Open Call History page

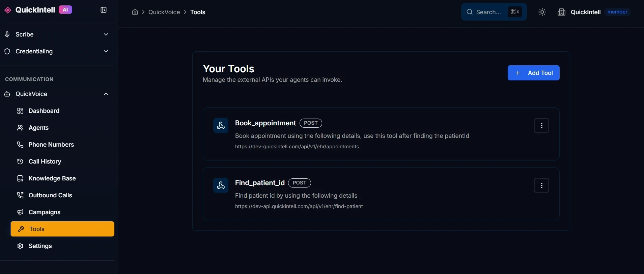coord(62,161)
